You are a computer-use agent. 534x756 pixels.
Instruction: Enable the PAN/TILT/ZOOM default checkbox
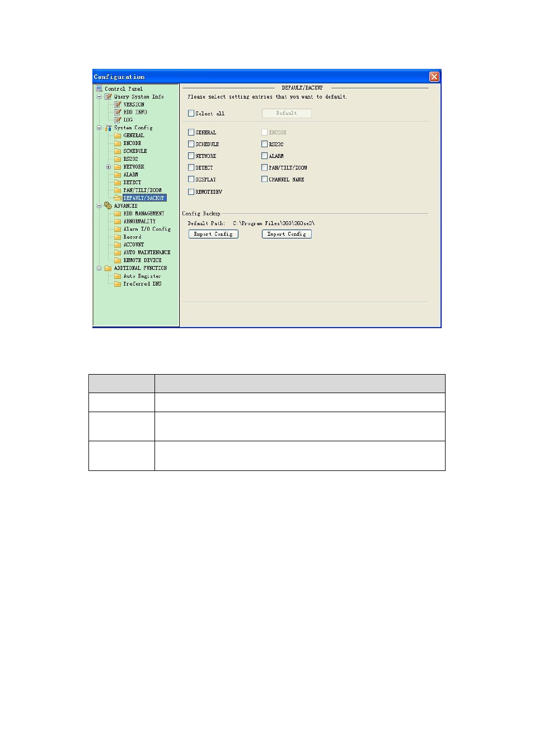pos(264,167)
